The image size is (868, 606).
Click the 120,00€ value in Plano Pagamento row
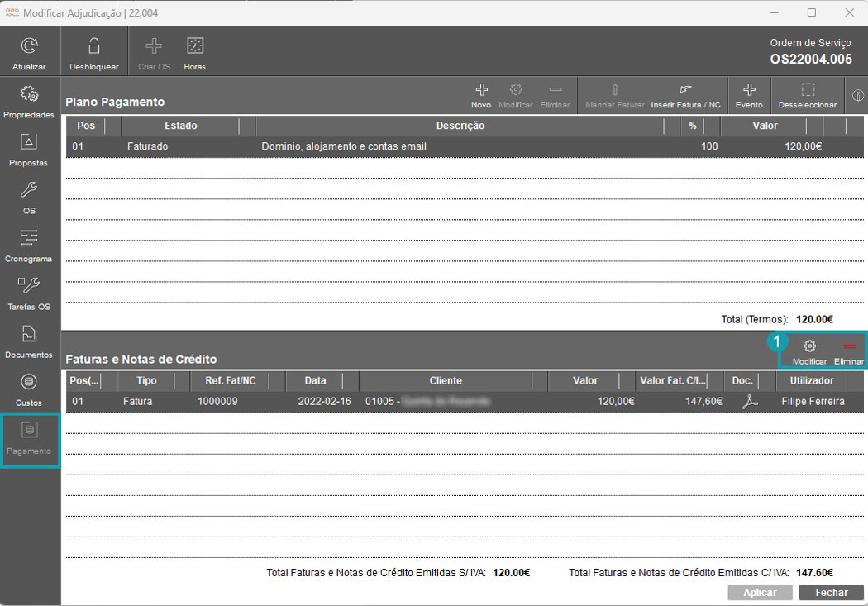(x=803, y=146)
